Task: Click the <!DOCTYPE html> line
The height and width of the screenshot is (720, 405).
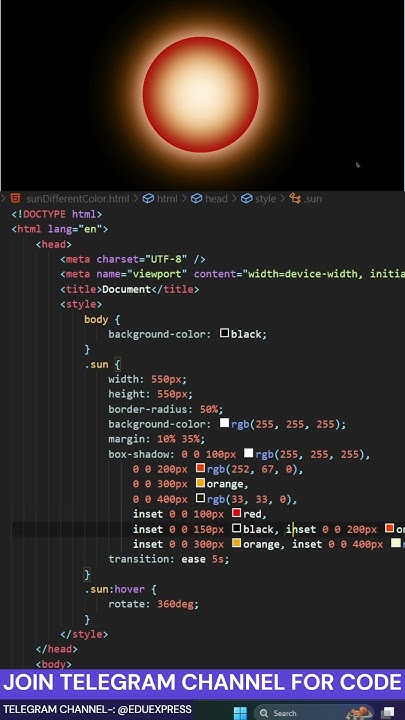Action: [57, 214]
